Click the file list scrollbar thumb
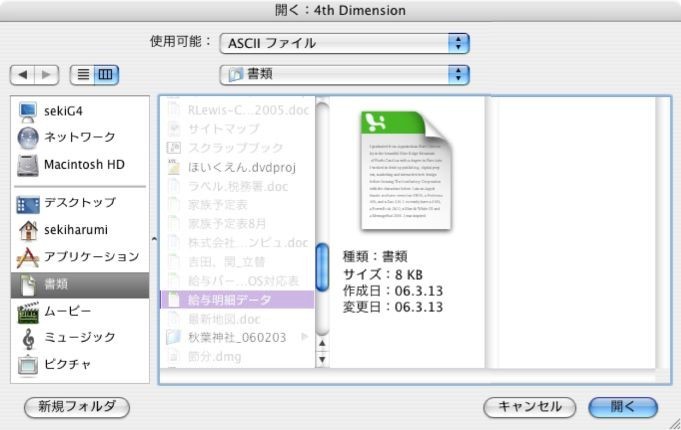Screen dimensions: 681x430 click(322, 266)
